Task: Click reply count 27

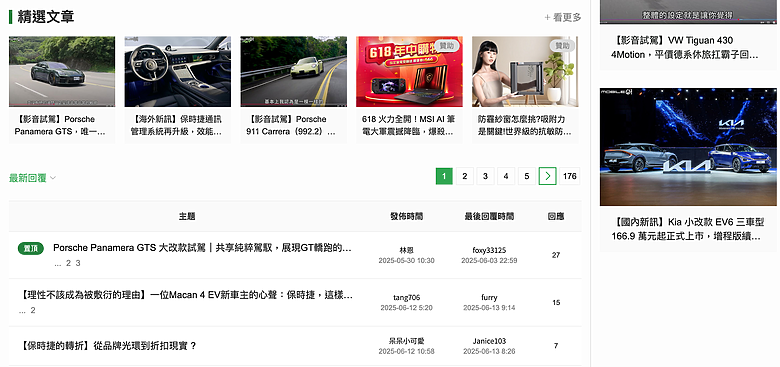Action: pos(556,255)
